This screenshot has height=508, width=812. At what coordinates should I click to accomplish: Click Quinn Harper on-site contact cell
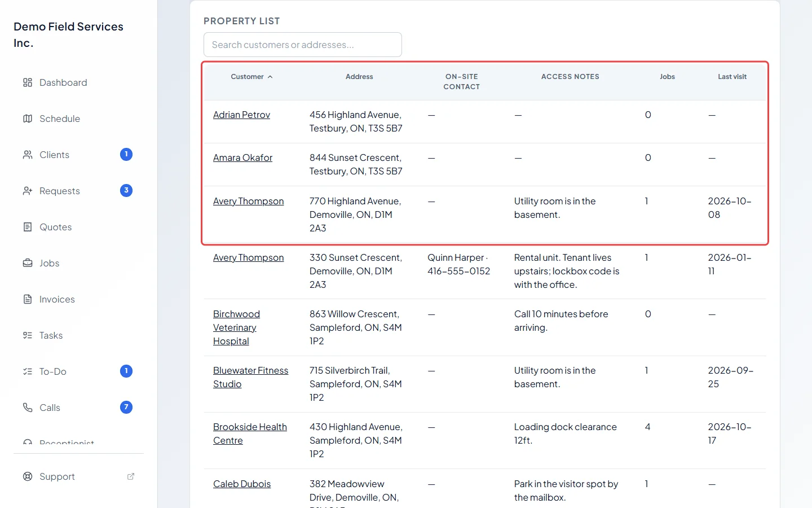click(458, 264)
